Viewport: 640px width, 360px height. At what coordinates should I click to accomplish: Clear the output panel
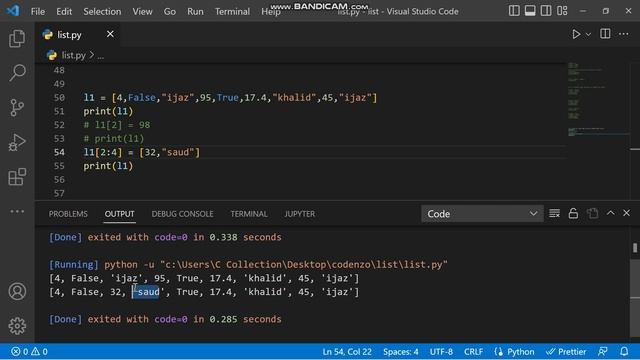pos(554,213)
